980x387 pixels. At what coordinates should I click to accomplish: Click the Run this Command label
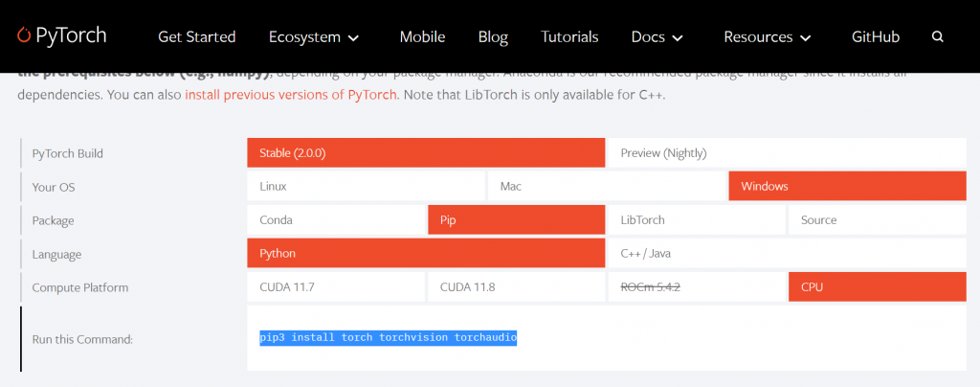coord(82,339)
